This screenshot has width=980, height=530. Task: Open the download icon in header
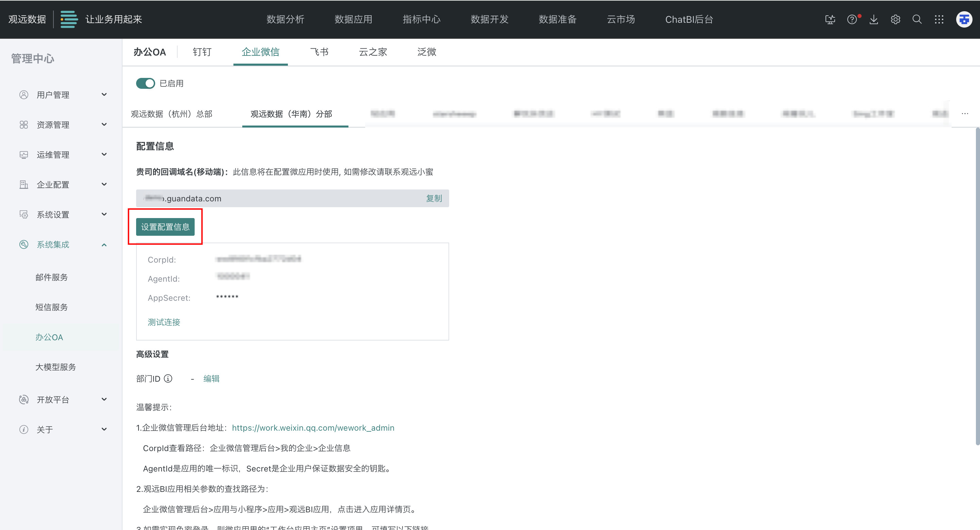click(x=874, y=19)
